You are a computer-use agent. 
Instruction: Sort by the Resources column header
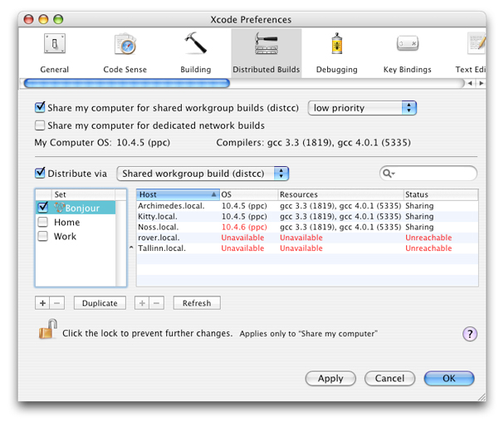click(x=340, y=194)
